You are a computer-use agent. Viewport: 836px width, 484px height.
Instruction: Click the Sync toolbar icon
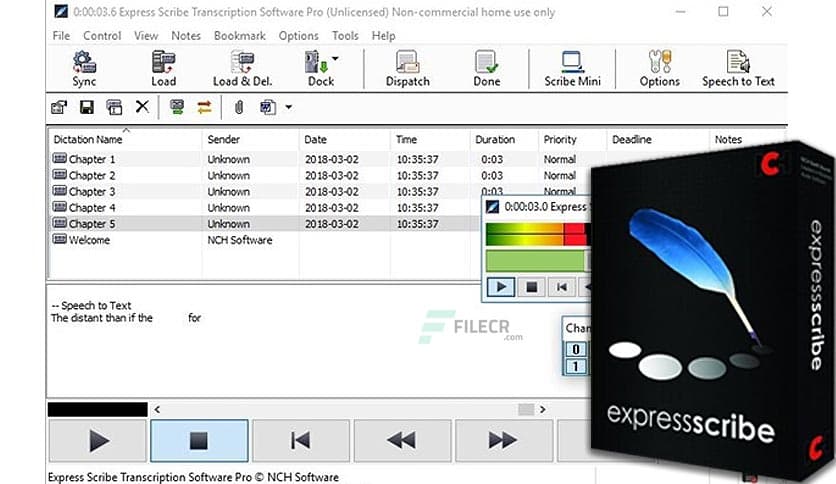[x=84, y=69]
